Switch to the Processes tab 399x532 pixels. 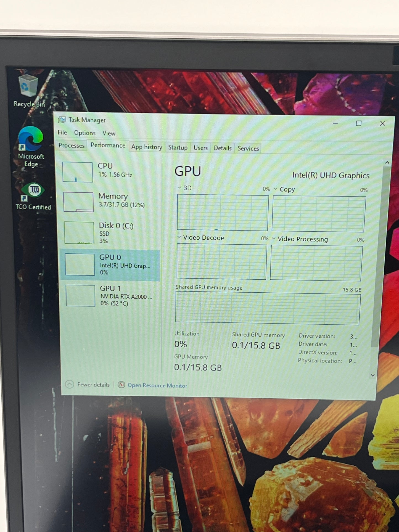pyautogui.click(x=72, y=145)
